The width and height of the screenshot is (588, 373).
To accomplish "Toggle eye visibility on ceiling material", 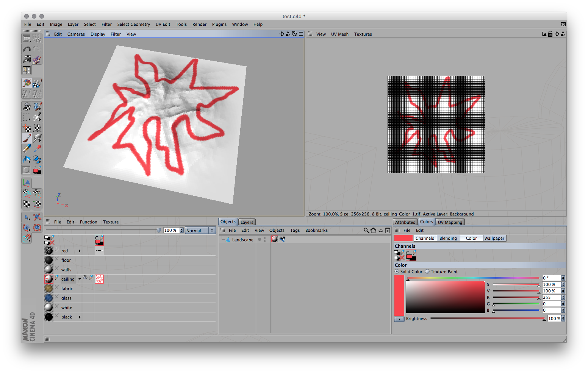I will pyautogui.click(x=85, y=278).
